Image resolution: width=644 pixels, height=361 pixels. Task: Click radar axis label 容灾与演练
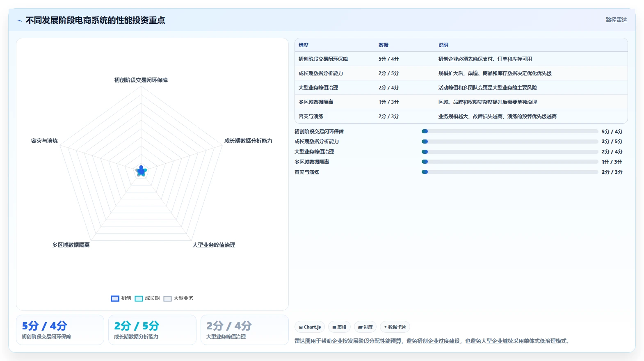[44, 141]
